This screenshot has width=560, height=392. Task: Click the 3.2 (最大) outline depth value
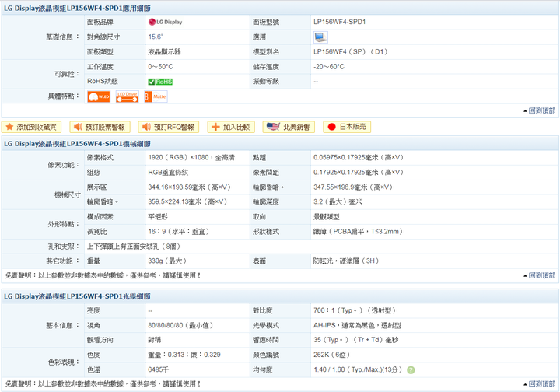(x=338, y=202)
